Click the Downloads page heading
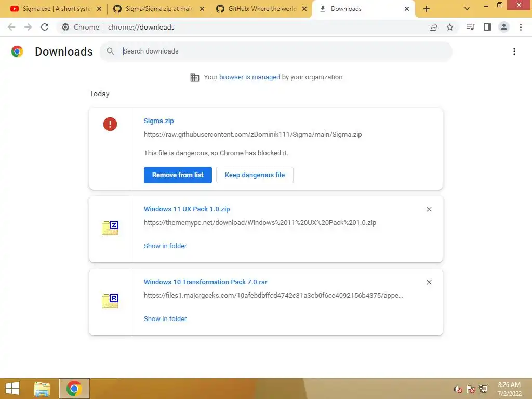 coord(64,51)
